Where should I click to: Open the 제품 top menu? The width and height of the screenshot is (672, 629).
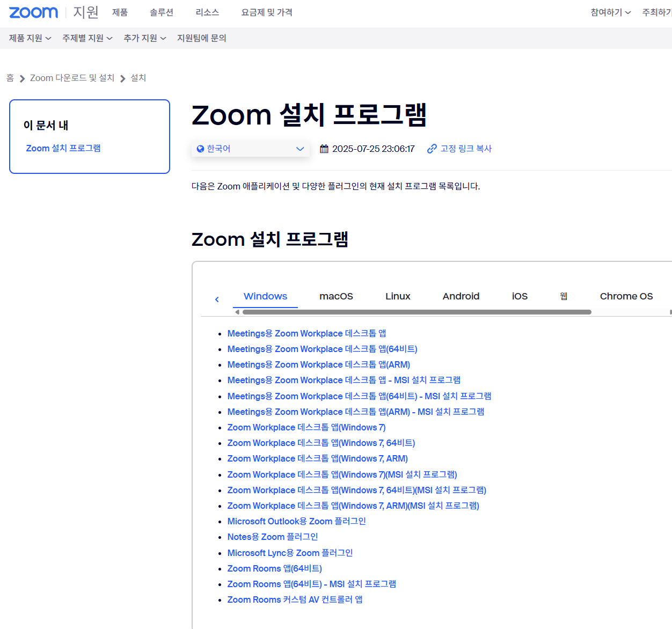pos(120,12)
